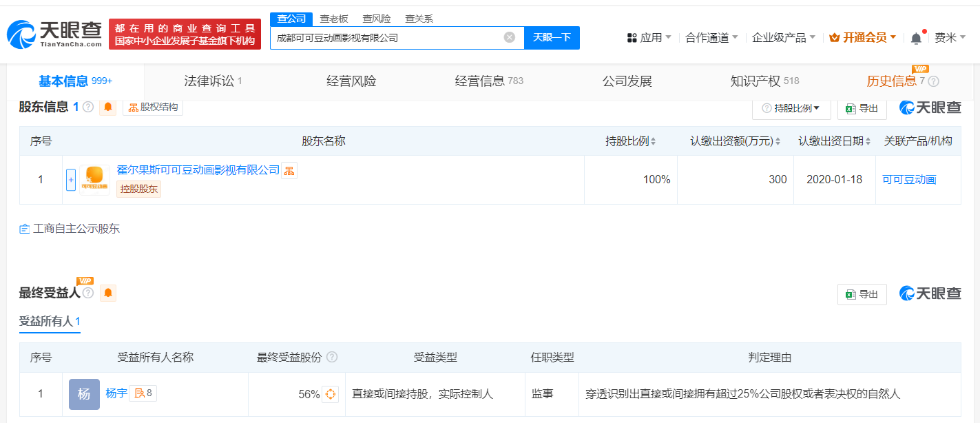Click the help icon beside 最终受益股份
Viewport: 980px width, 423px height.
pyautogui.click(x=332, y=357)
